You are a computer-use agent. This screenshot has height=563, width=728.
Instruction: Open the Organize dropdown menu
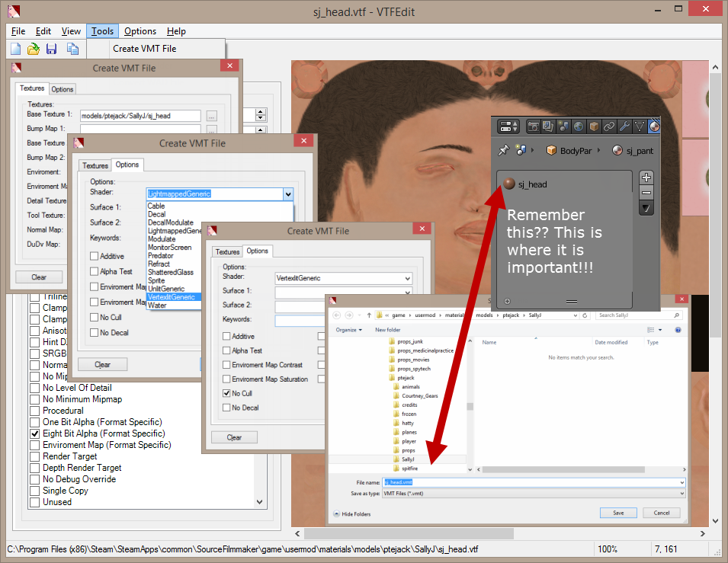click(x=348, y=330)
